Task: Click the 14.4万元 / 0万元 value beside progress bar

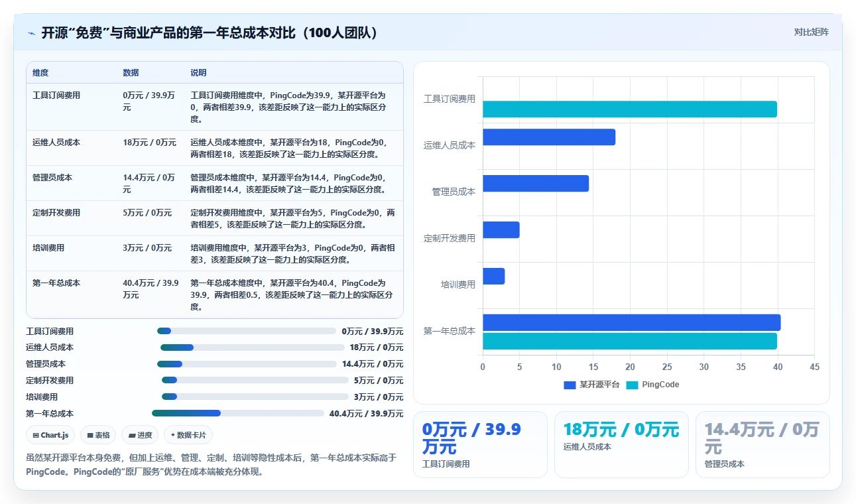Action: (373, 364)
